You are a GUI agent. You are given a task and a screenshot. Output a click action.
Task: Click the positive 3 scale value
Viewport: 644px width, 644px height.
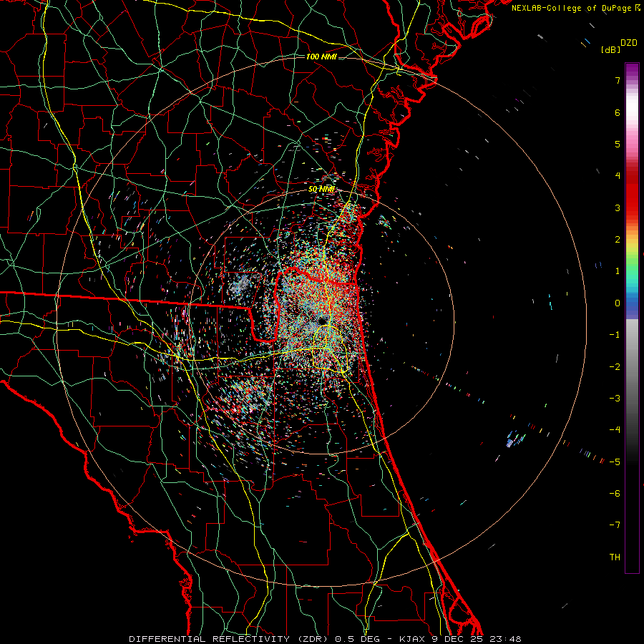coord(618,208)
